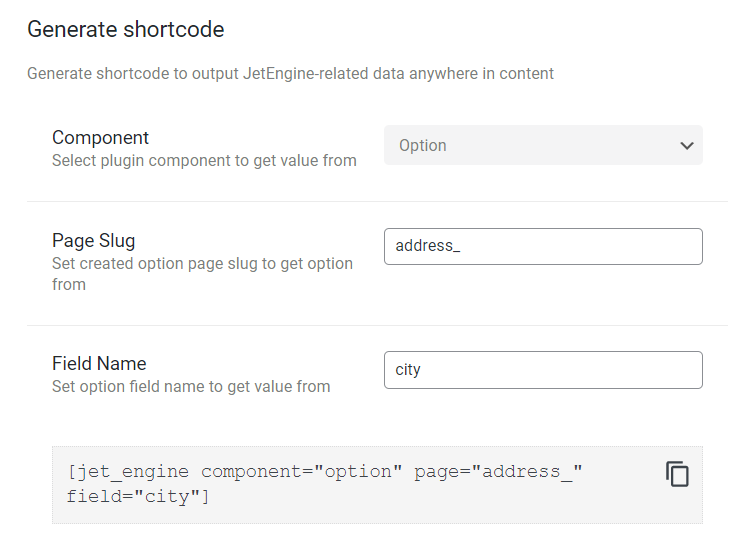The height and width of the screenshot is (559, 740).
Task: Click the Field Name label
Action: [x=99, y=364]
